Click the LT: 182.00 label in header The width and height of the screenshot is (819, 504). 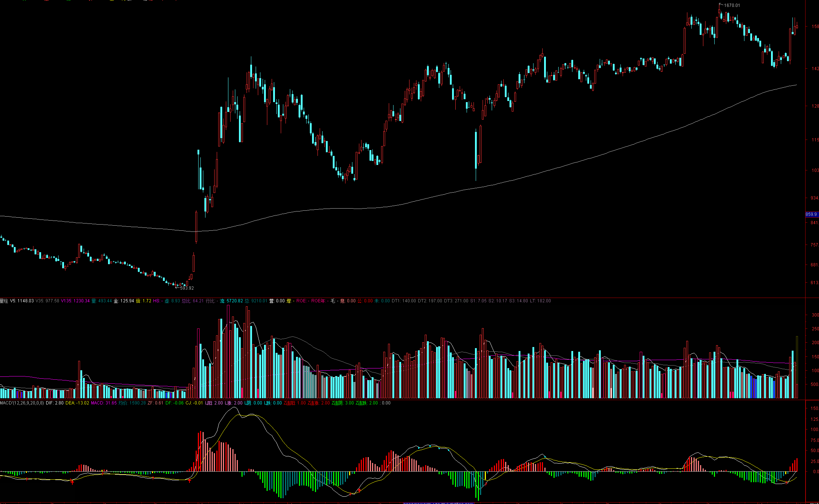540,301
